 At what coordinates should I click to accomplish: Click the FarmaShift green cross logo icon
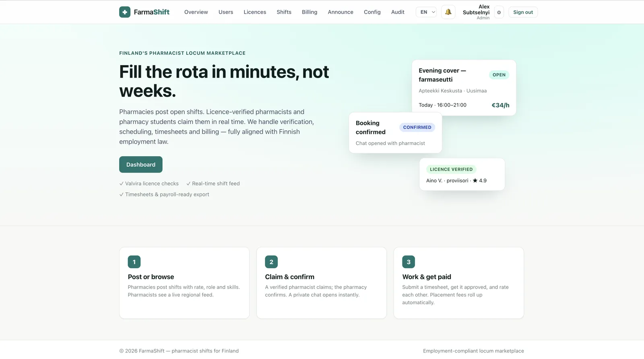tap(125, 12)
